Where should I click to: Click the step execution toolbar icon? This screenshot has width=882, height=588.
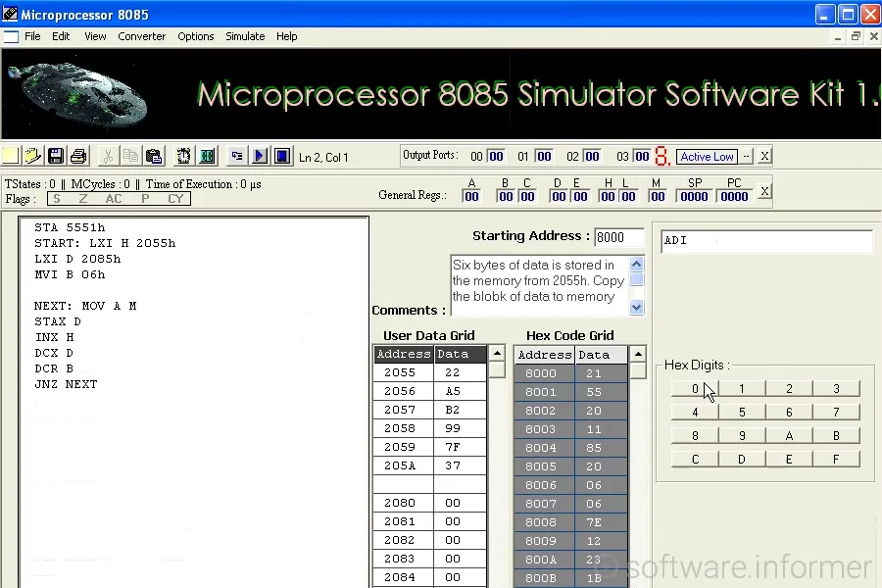pyautogui.click(x=237, y=156)
